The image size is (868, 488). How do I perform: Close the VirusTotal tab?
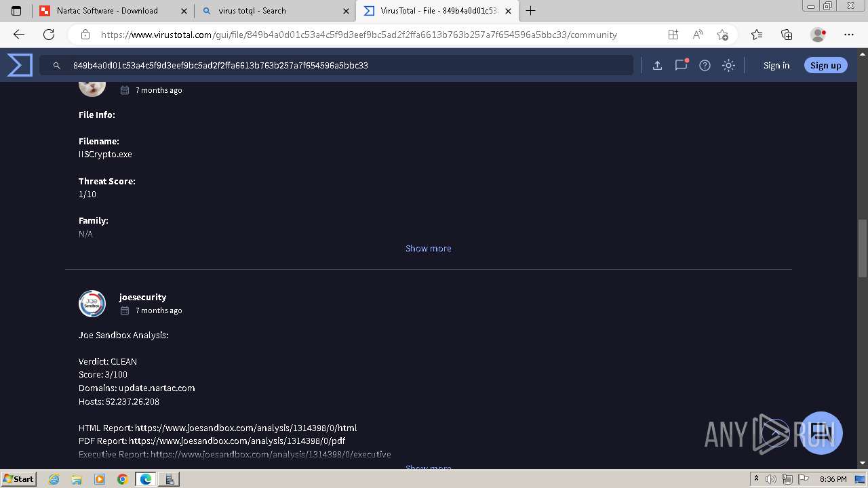(x=509, y=11)
